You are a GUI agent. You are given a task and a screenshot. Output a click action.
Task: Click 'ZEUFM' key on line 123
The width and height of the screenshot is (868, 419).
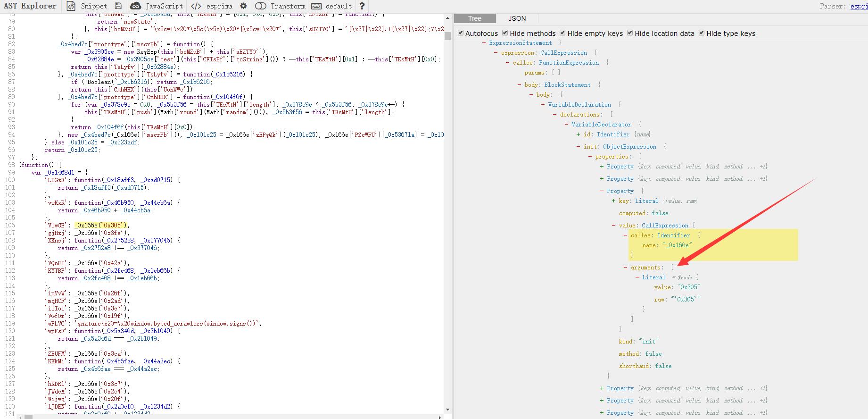56,353
